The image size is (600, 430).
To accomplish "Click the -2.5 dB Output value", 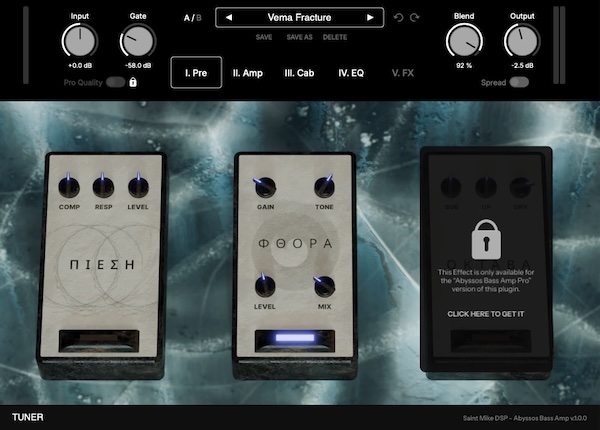I will pyautogui.click(x=522, y=65).
